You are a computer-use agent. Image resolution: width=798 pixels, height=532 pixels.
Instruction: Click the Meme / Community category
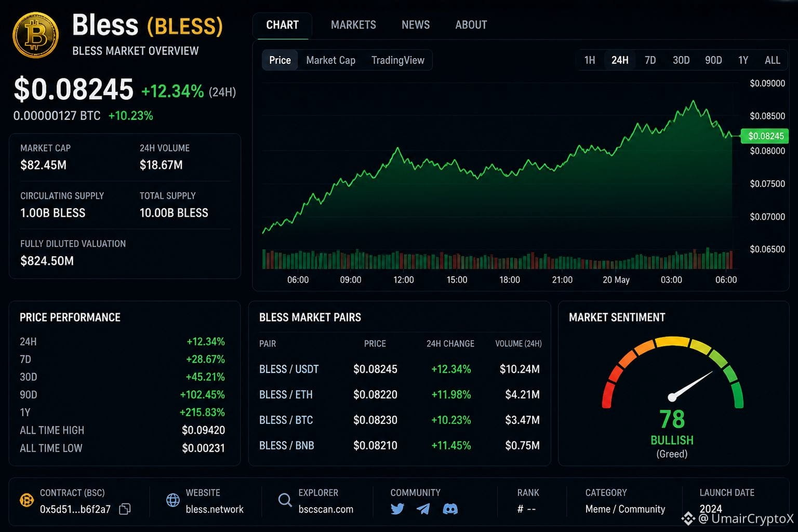coord(625,509)
